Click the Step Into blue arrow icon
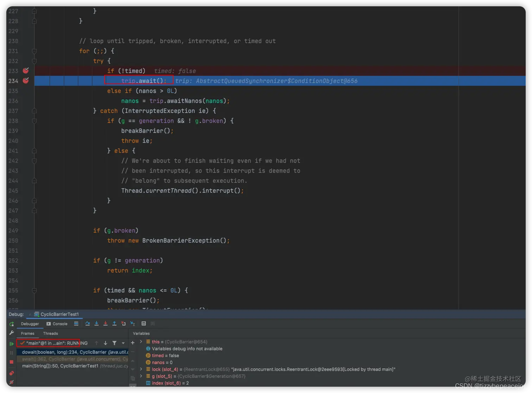This screenshot has width=532, height=393. coord(96,324)
